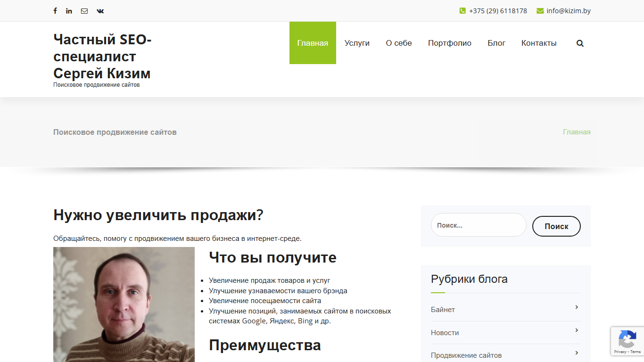Viewport: 644px width, 362px height.
Task: Click the reCAPTCHA badge logo
Action: (x=627, y=339)
